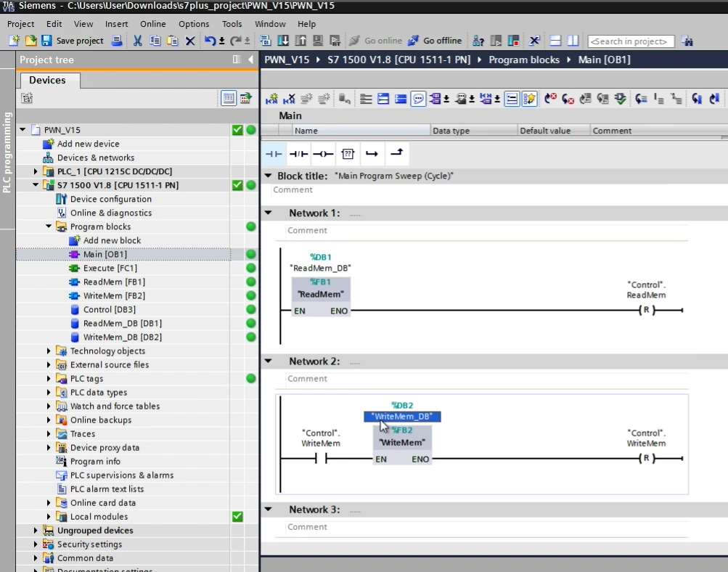Insert a normally closed contact
Viewport: 728px width, 572px height.
[298, 154]
